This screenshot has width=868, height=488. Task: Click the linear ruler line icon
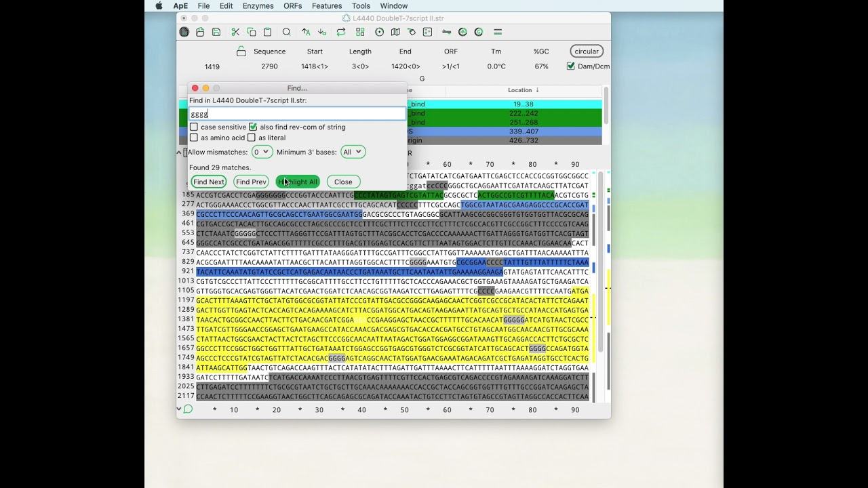tap(446, 32)
